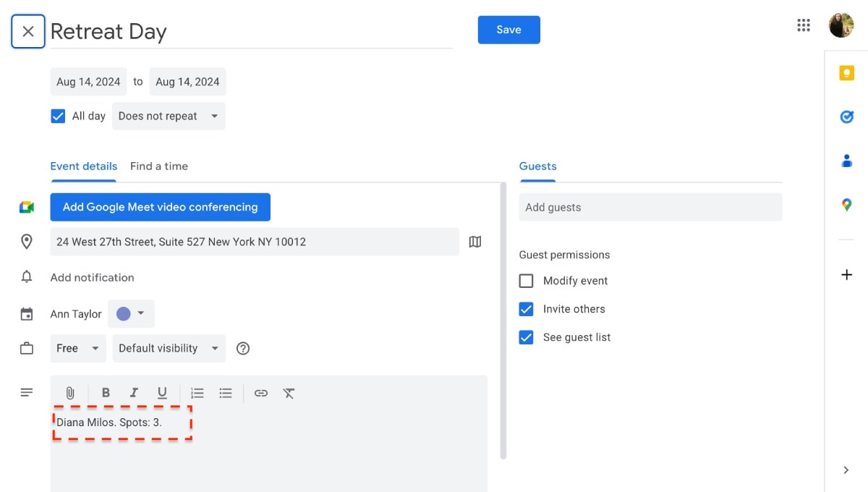This screenshot has height=492, width=868.
Task: Toggle italic formatting
Action: coord(134,393)
